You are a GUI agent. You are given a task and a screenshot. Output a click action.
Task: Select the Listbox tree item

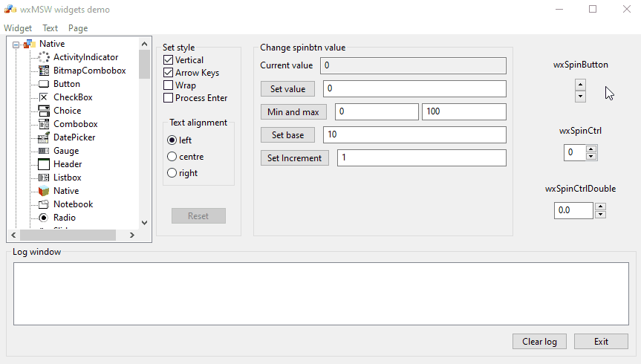[x=68, y=178]
